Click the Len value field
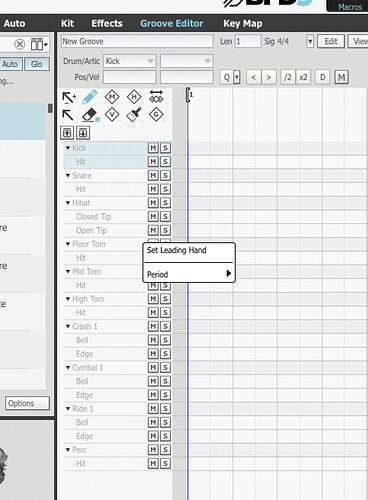 tap(248, 41)
